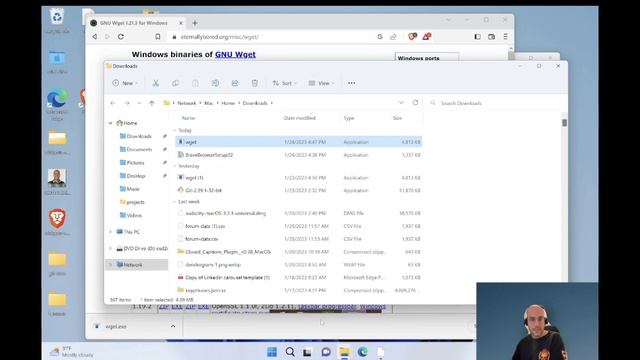Click the Cut scissors icon in Explorer toolbar
This screenshot has width=640, height=360.
156,83
